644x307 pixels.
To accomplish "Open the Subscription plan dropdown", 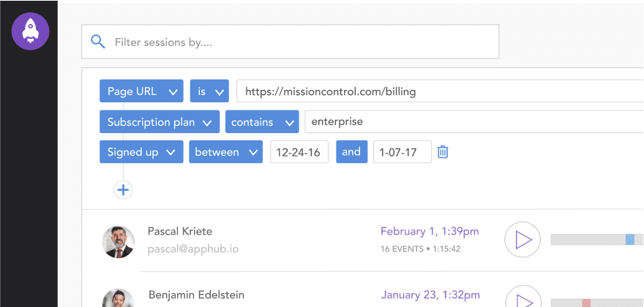I will pyautogui.click(x=160, y=122).
